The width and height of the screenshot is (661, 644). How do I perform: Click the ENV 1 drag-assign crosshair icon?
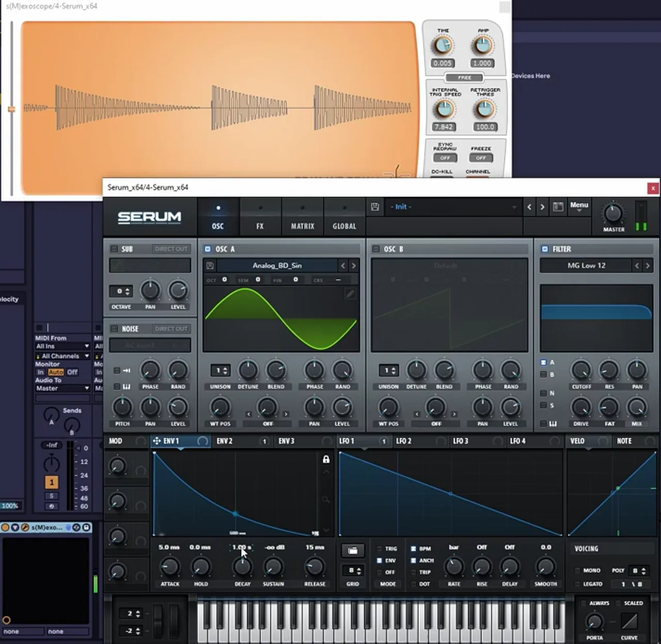pos(156,441)
